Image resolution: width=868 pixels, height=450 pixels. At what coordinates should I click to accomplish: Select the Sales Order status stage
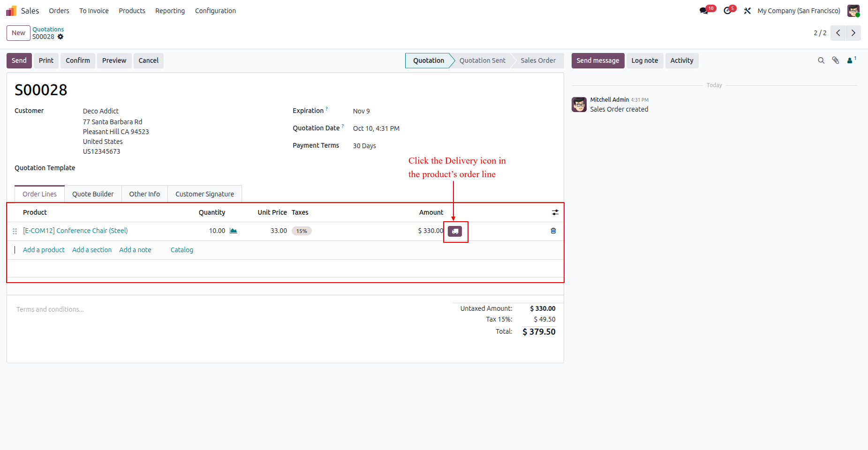538,60
